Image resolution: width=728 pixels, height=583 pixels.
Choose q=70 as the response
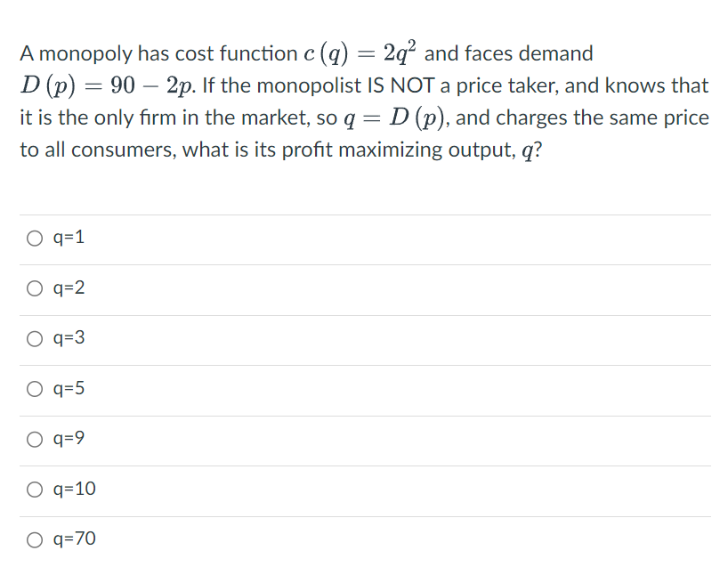click(x=33, y=538)
